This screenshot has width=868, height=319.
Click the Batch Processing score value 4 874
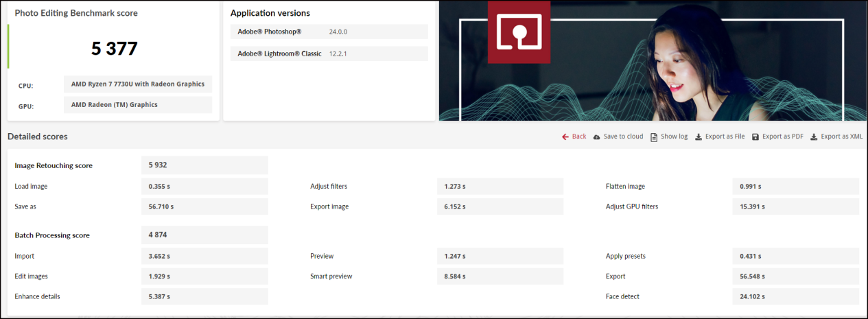[x=204, y=235]
